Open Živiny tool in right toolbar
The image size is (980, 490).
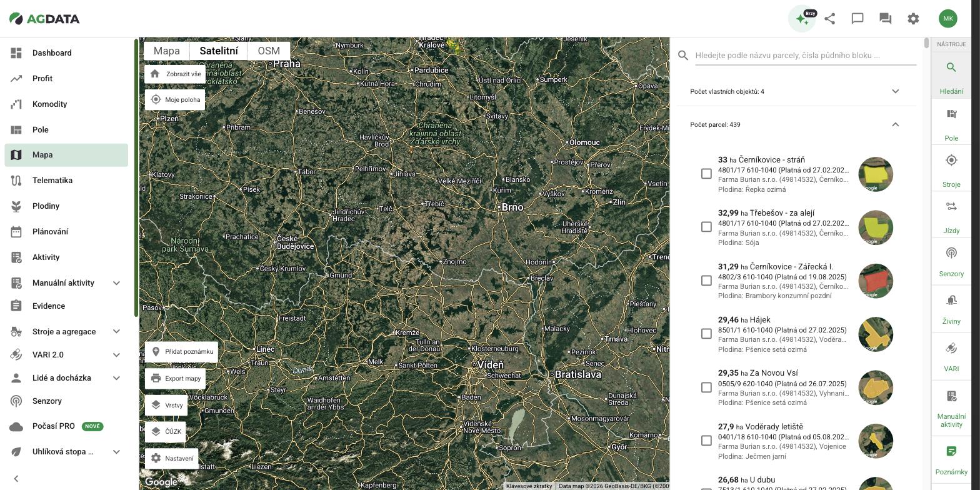pyautogui.click(x=951, y=309)
